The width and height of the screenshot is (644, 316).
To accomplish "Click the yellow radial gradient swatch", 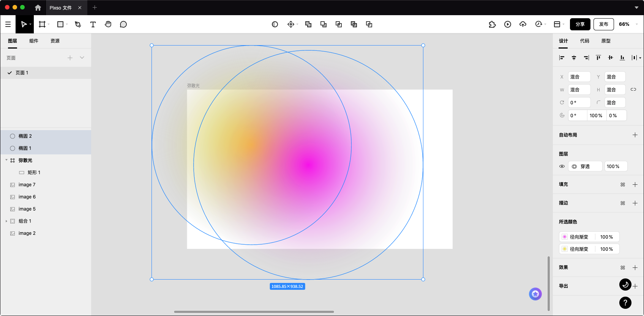I will coord(565,249).
